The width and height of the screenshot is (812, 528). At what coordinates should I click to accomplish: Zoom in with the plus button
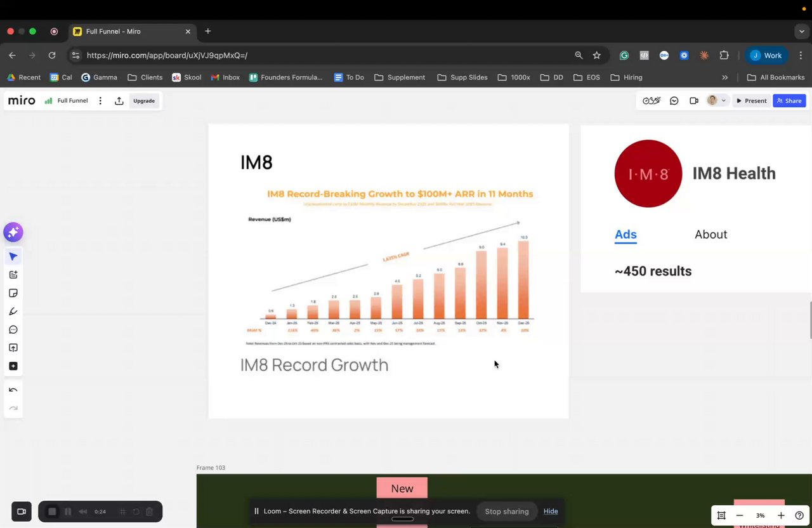click(x=781, y=515)
